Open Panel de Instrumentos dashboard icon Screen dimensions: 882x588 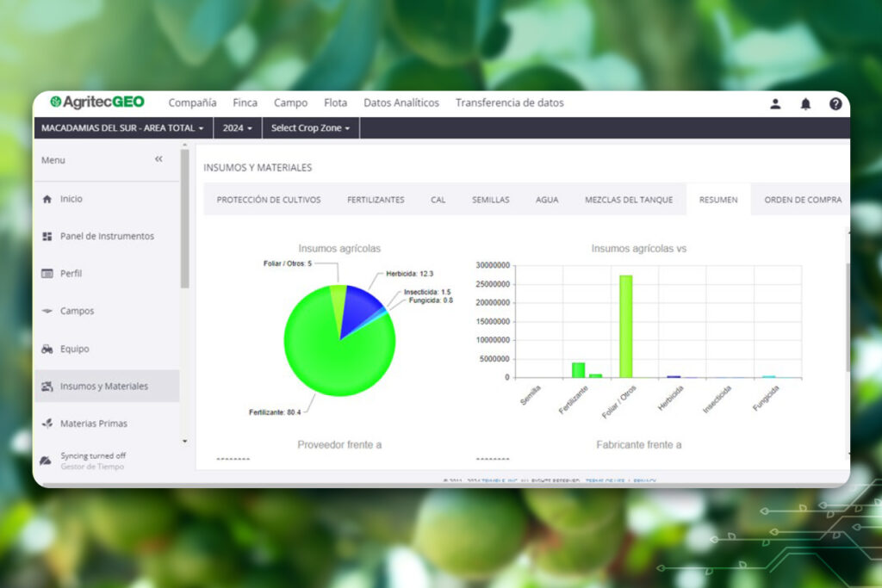[x=47, y=236]
